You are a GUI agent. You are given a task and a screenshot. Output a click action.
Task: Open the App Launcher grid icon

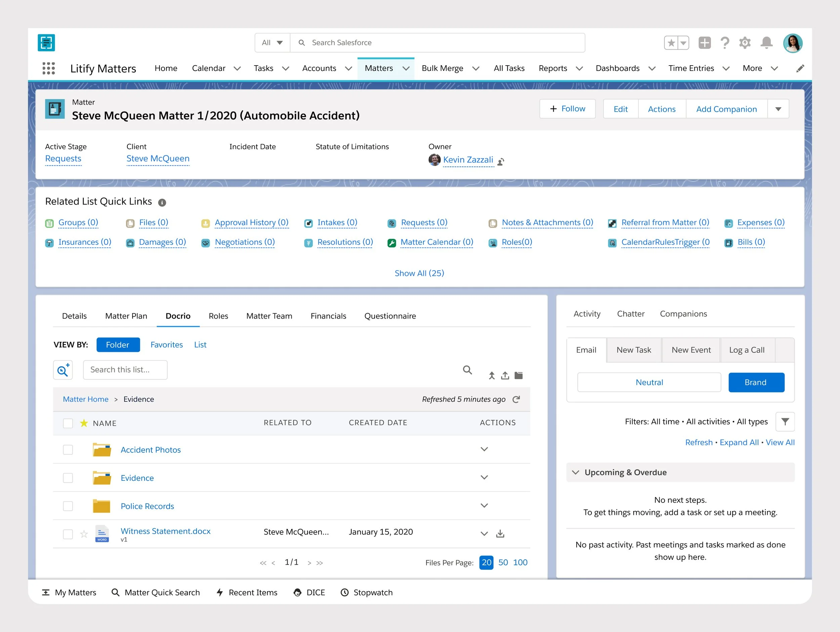pos(49,68)
